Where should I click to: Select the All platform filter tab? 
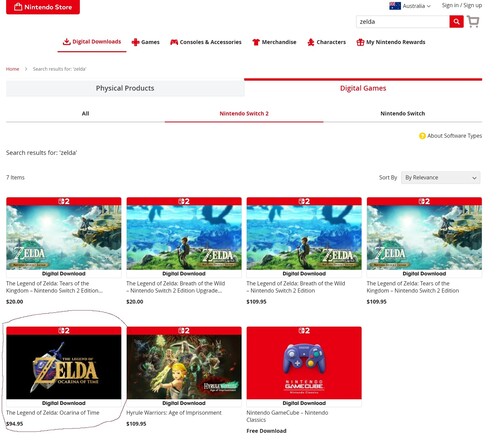pos(85,114)
